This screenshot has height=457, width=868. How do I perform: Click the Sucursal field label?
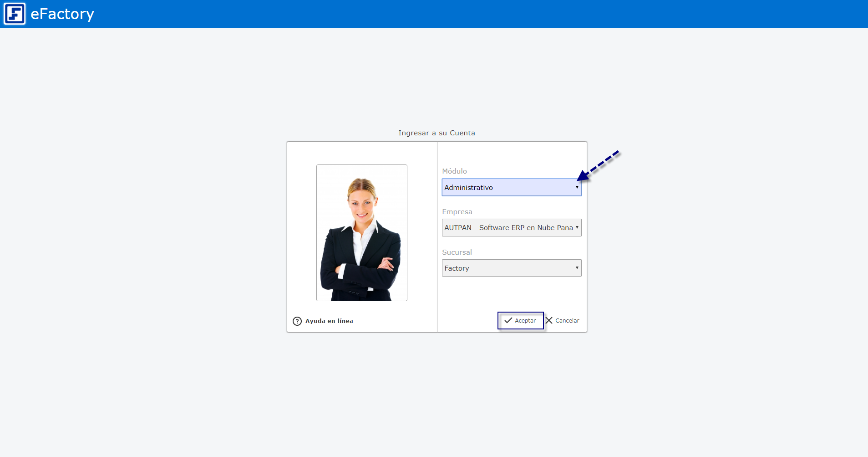click(457, 252)
